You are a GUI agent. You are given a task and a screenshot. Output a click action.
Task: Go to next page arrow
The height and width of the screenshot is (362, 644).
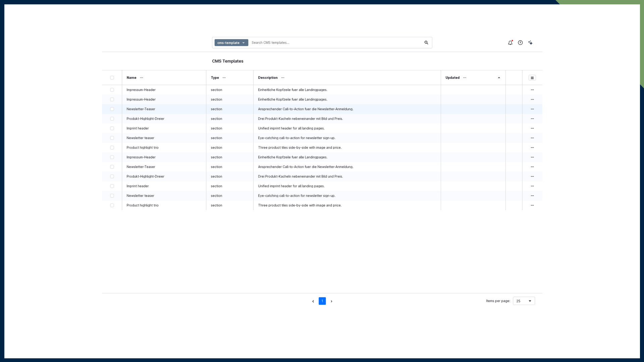coord(331,301)
